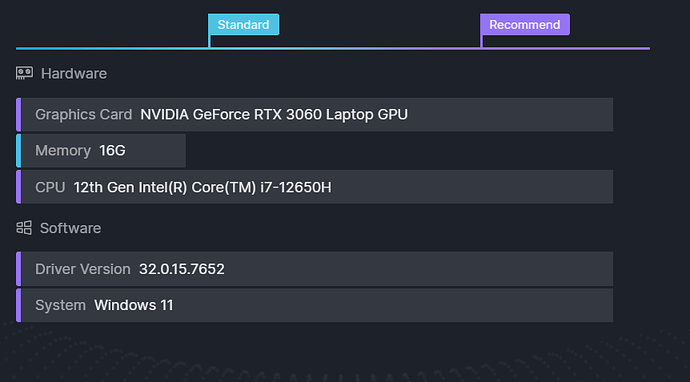The height and width of the screenshot is (382, 690).
Task: Click the Hardware section heading
Action: 74,73
